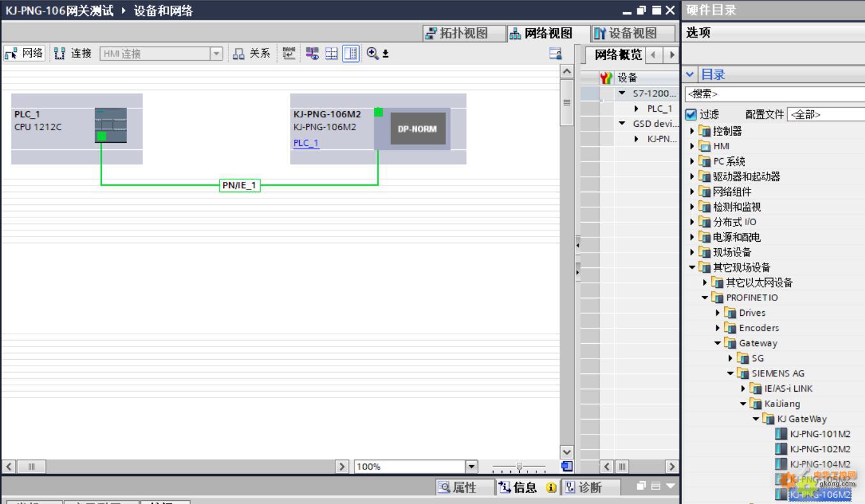Expand the PLC_1 row in network overview
Viewport: 865px width, 504px height.
coord(637,108)
